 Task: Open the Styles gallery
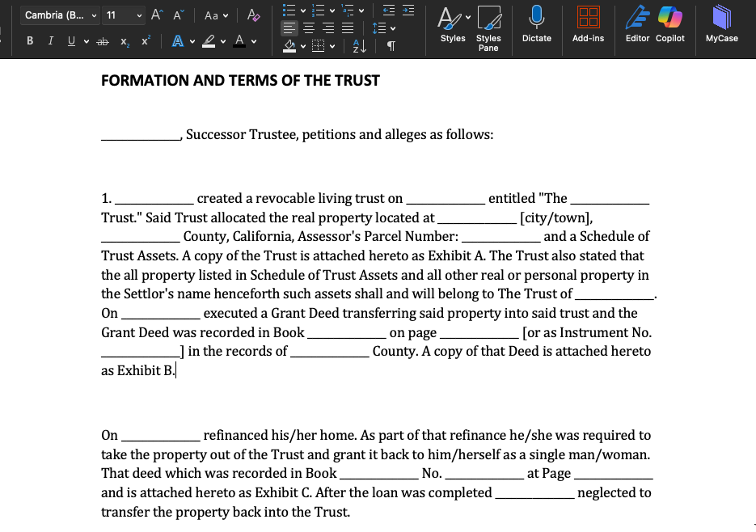coord(452,22)
